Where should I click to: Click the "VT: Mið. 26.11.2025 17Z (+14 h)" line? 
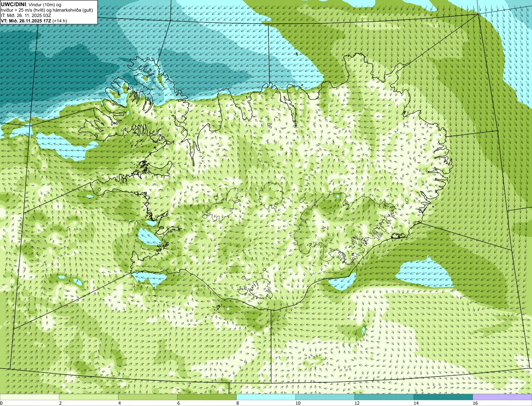34,21
